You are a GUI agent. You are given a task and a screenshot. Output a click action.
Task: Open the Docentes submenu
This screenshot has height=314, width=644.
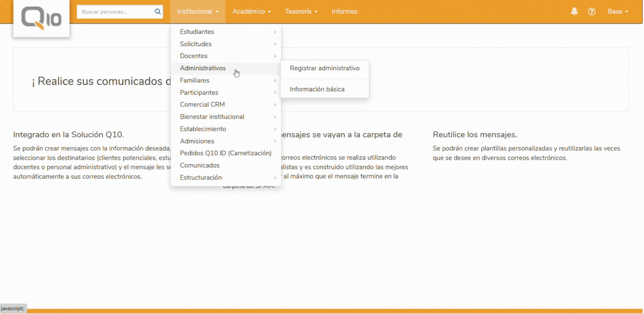194,56
